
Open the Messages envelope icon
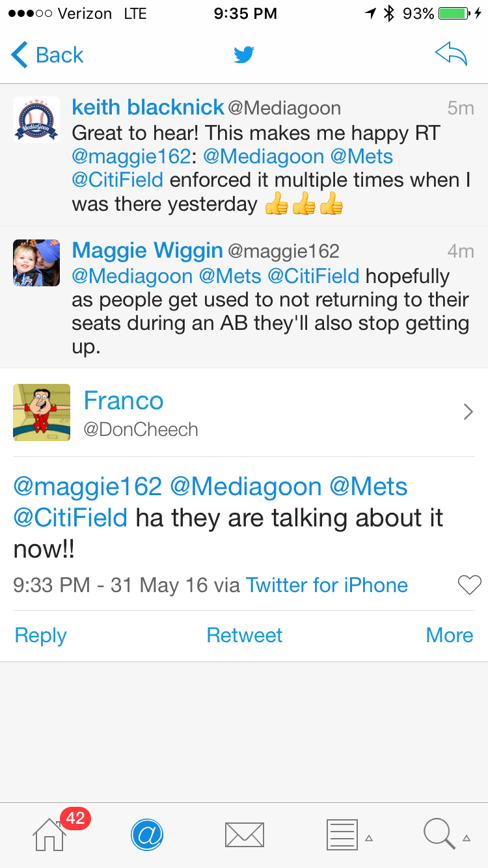click(244, 835)
